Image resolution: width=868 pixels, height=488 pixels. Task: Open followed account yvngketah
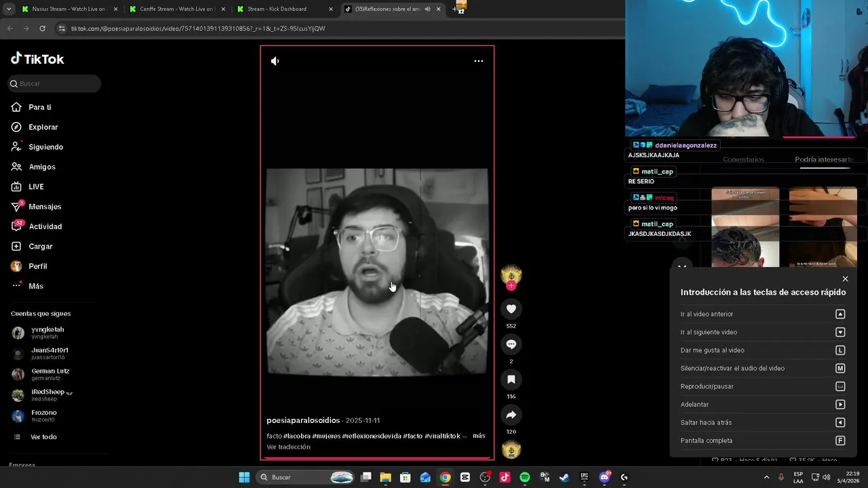47,333
